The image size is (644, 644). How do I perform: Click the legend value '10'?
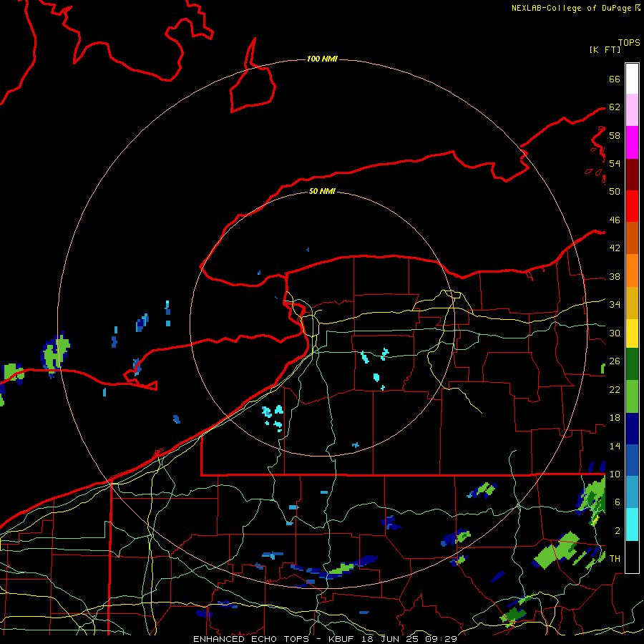click(x=615, y=474)
